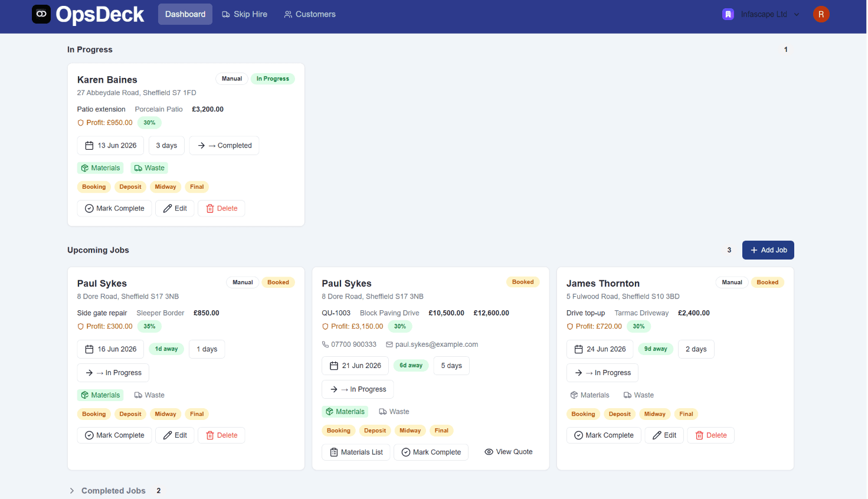Viewport: 868px width, 499px height.
Task: Delete the Karen Baines job
Action: 221,208
